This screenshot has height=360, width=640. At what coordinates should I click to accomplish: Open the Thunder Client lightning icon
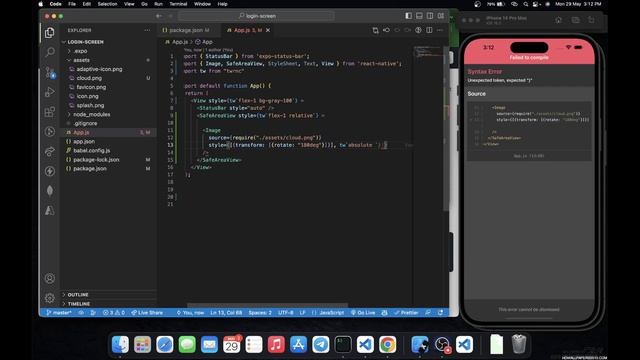pos(50,171)
